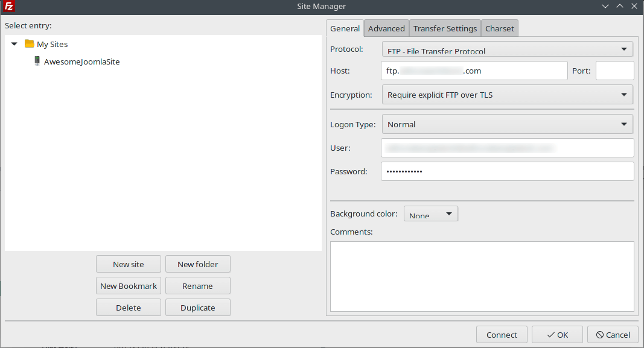
Task: Confirm settings with OK
Action: [x=556, y=334]
